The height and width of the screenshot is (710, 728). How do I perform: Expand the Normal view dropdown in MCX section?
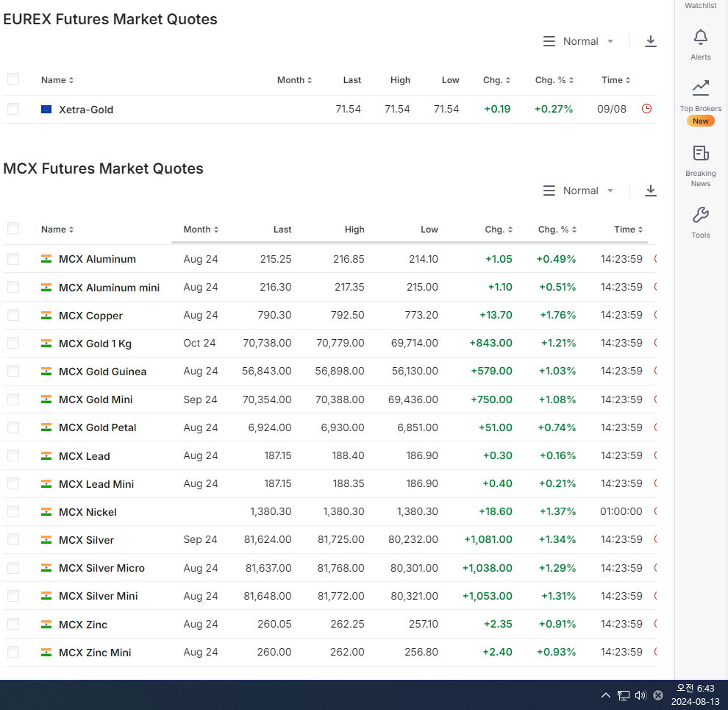point(588,191)
